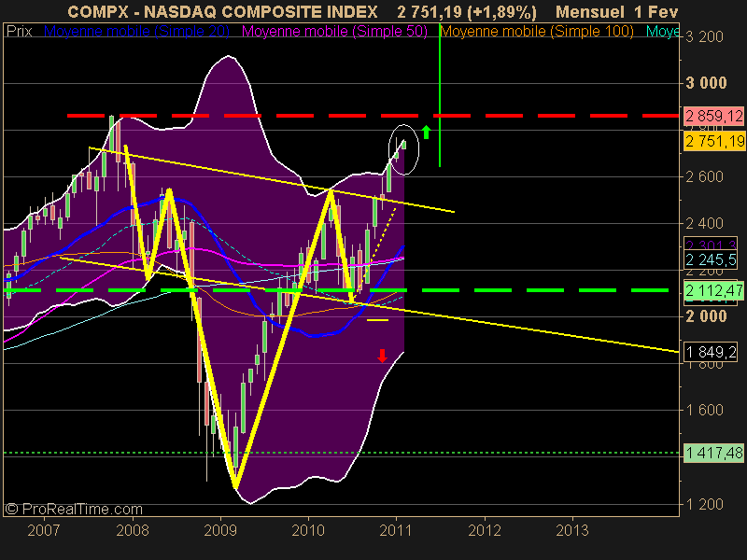Open 'Moyenne mobile (Simple 50)' legend entry
747x560 pixels.
[334, 32]
